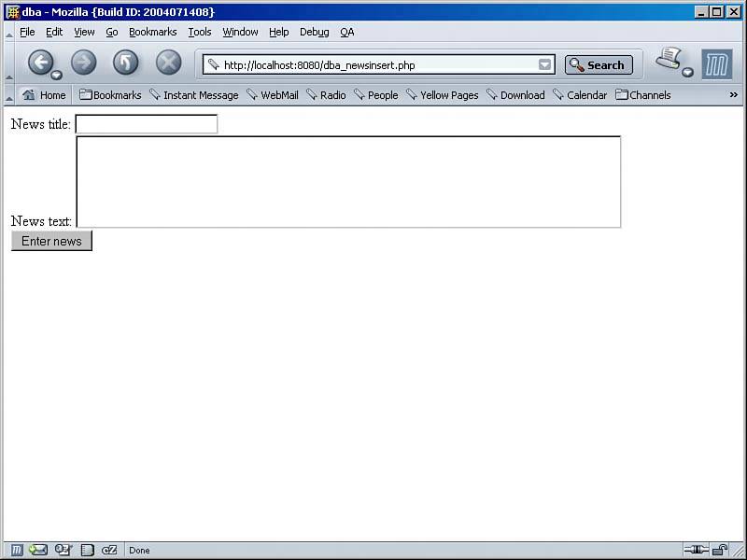Open Mail from status bar icon
This screenshot has width=747, height=560.
pyautogui.click(x=38, y=550)
